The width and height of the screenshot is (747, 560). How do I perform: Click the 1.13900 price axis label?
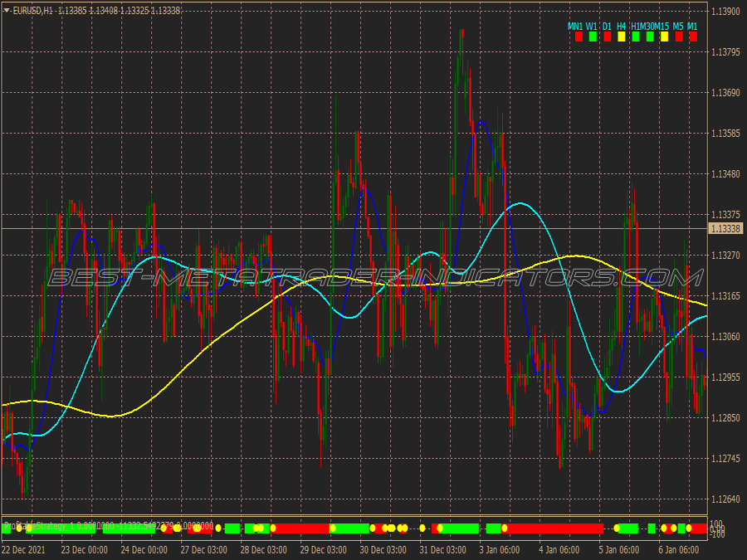pyautogui.click(x=725, y=12)
